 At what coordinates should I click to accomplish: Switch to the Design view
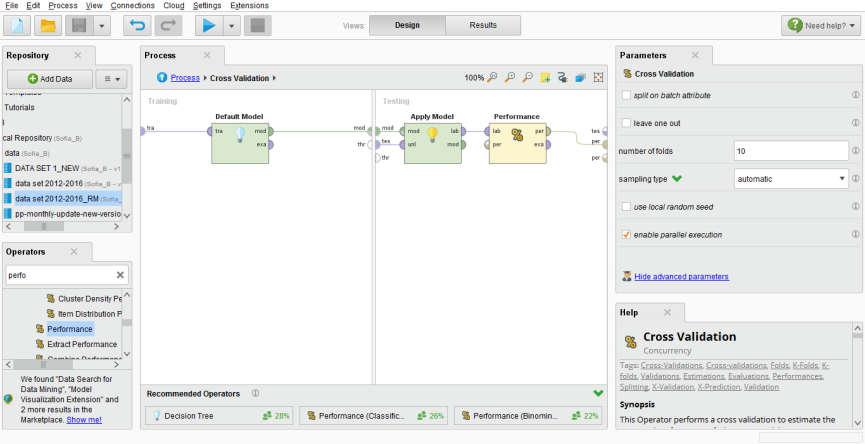[407, 25]
